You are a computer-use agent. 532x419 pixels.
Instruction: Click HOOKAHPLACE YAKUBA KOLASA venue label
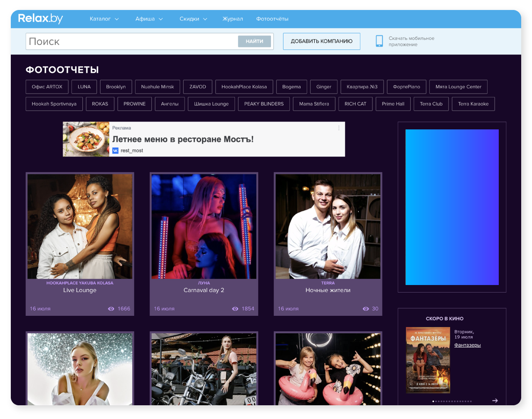click(80, 283)
